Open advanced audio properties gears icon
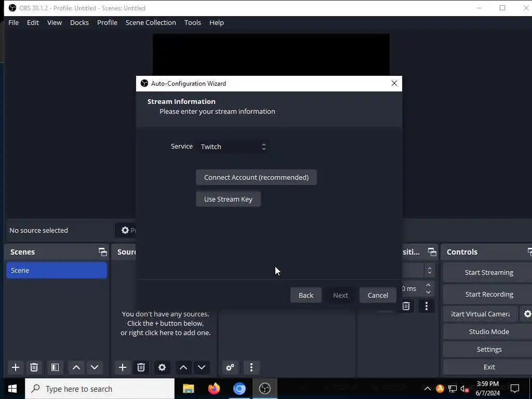The width and height of the screenshot is (532, 399). click(x=230, y=367)
